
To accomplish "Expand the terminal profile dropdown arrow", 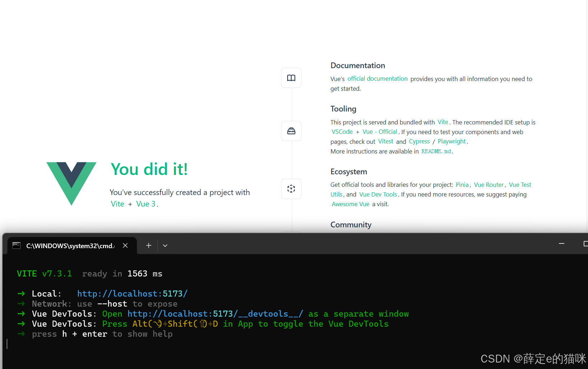I will 165,246.
